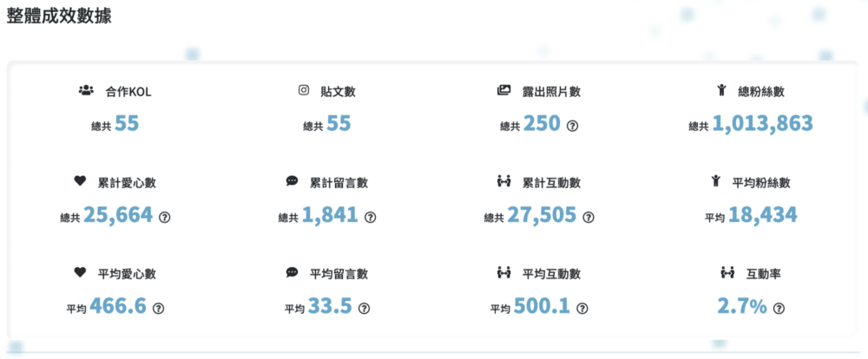This screenshot has width=868, height=359.
Task: Click the 整體成效數據 section heading
Action: pos(59,16)
